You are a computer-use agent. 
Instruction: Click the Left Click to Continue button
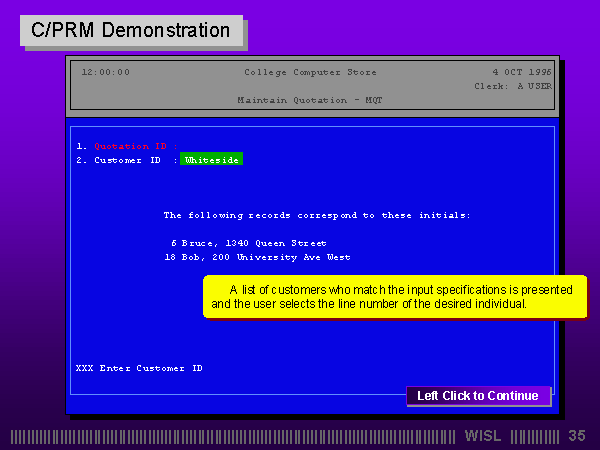coord(478,396)
